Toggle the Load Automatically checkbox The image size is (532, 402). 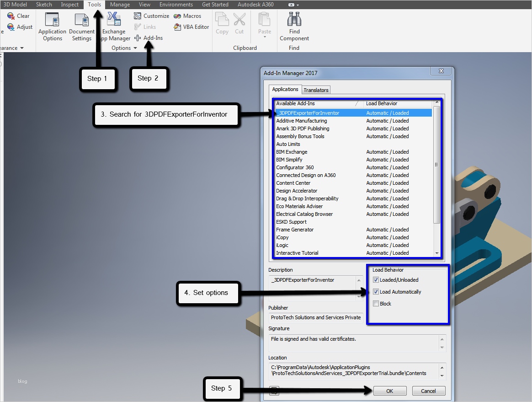[x=376, y=292]
